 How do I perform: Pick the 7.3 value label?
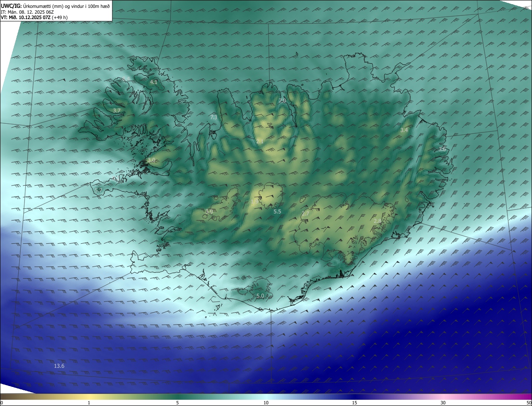(214, 117)
